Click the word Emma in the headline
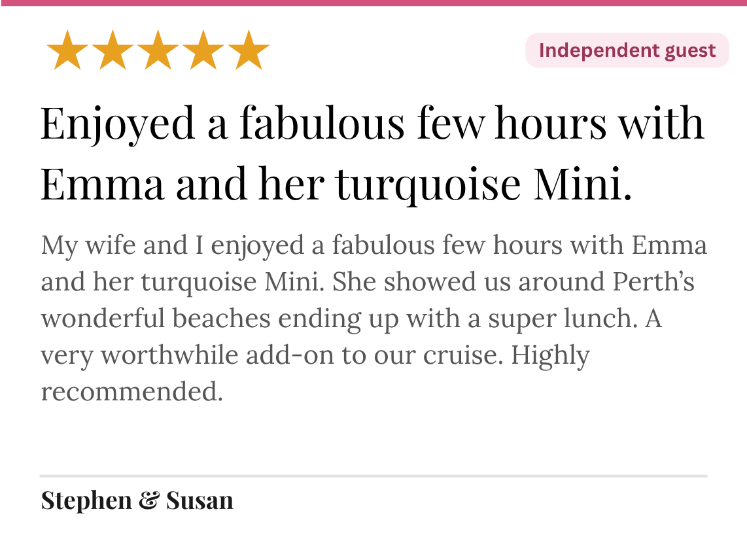Image resolution: width=747 pixels, height=560 pixels. pos(103,184)
